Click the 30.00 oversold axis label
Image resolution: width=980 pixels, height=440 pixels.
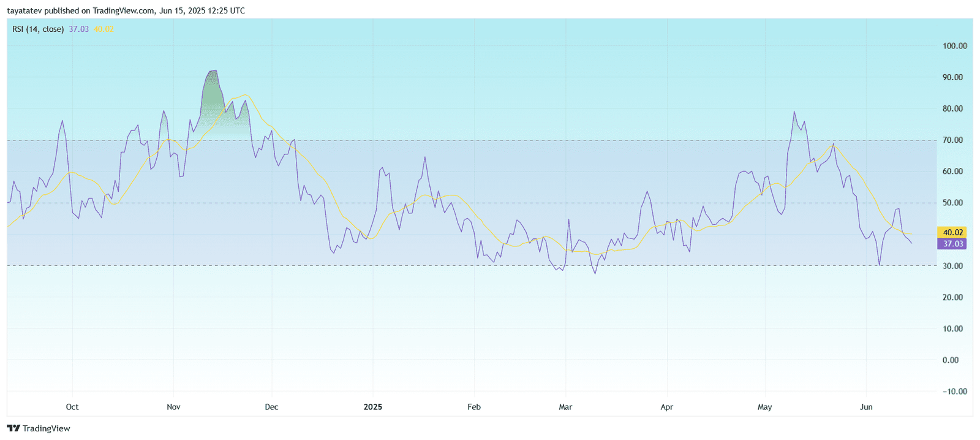coord(953,266)
